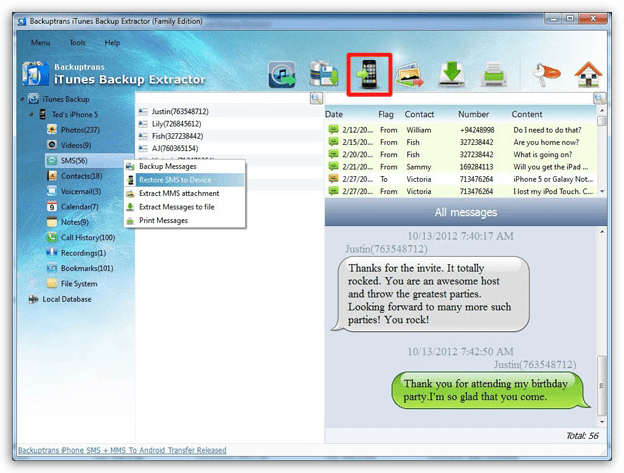Choose Backup Messages from context menu
Screen dimensions: 624x473
tap(185, 166)
